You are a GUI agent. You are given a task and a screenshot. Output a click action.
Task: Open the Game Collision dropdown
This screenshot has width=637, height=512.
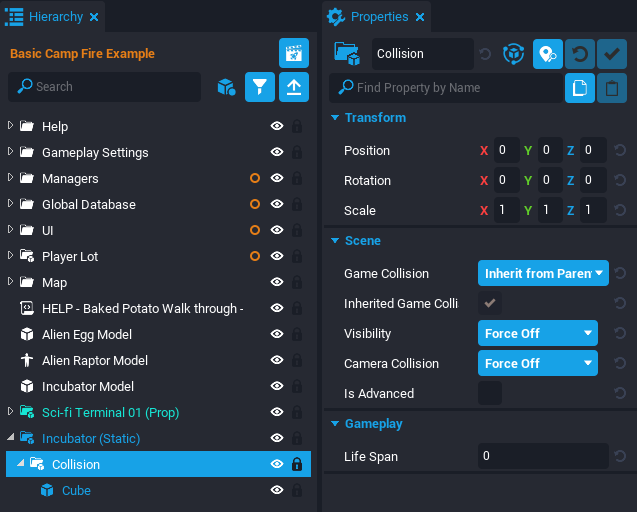point(543,273)
